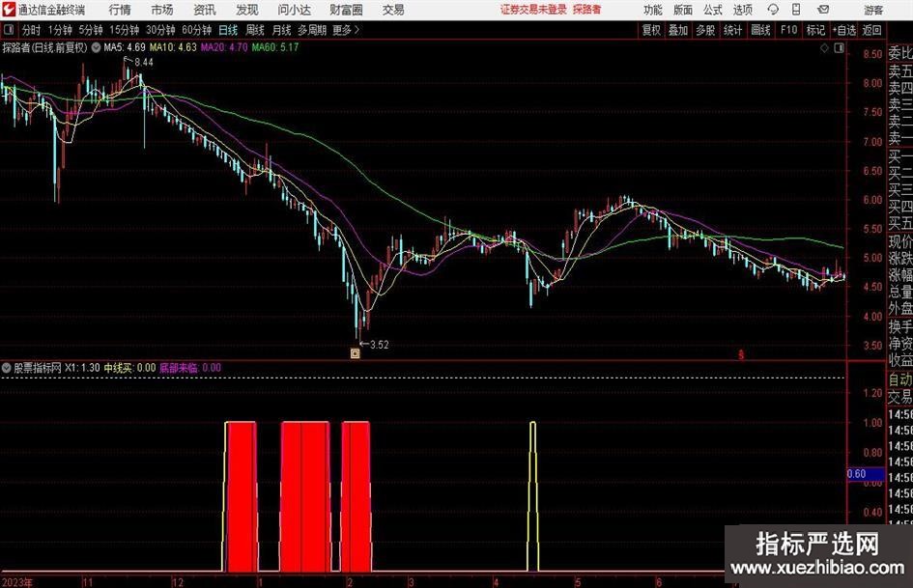Image resolution: width=913 pixels, height=588 pixels.
Task: Select the 日线 daily period tab
Action: (228, 30)
